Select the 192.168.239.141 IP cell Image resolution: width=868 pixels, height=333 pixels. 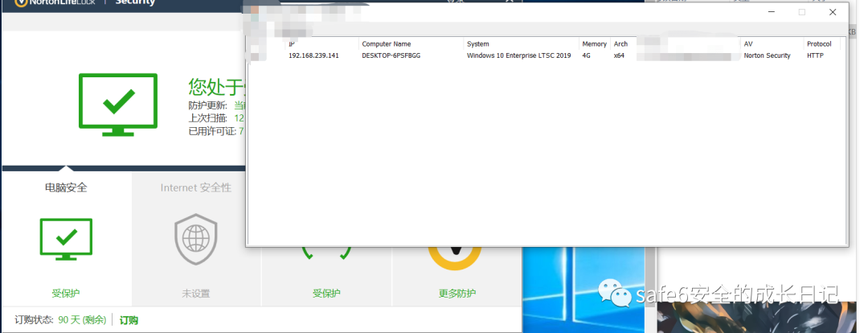[313, 55]
